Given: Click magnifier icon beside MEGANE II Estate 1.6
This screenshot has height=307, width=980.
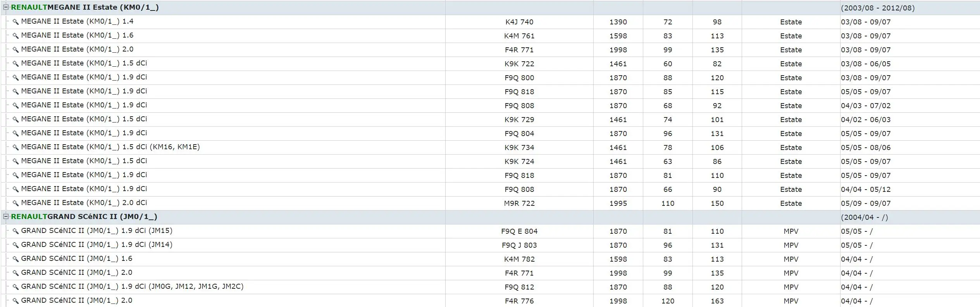Looking at the screenshot, I should (16, 36).
